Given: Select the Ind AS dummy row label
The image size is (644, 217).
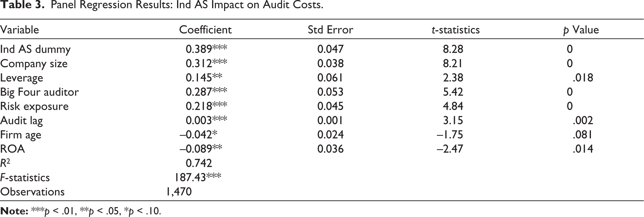Looking at the screenshot, I should (x=35, y=49).
